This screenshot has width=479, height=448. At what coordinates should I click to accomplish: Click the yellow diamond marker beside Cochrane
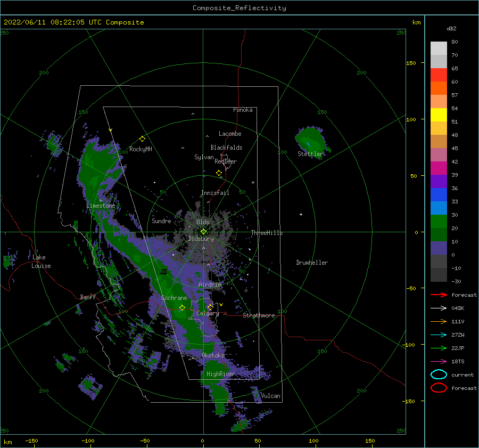pyautogui.click(x=182, y=308)
